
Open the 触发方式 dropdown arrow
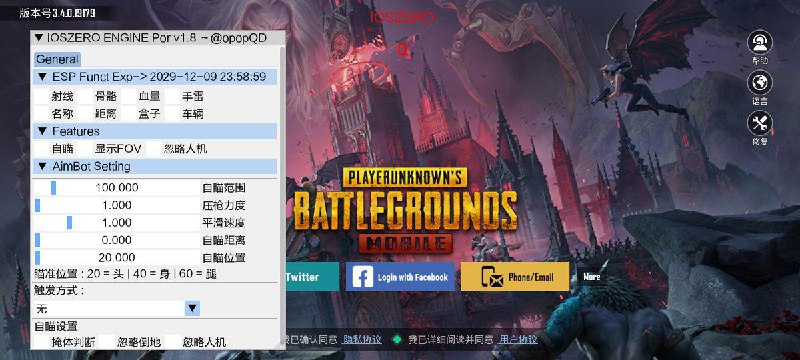(x=192, y=308)
